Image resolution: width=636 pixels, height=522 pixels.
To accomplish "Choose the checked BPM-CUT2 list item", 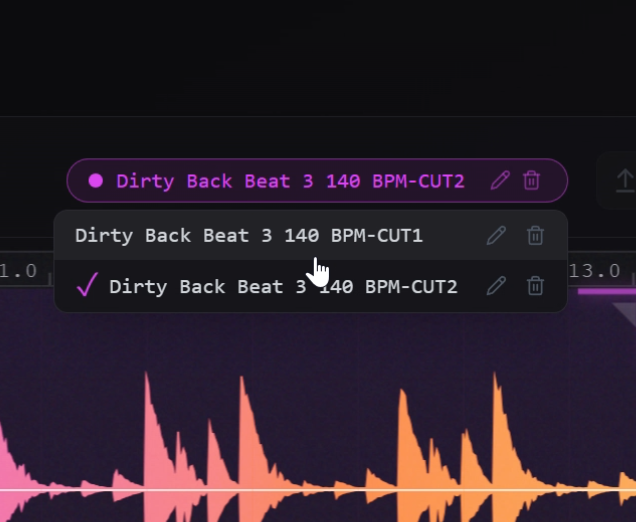I will [x=283, y=286].
